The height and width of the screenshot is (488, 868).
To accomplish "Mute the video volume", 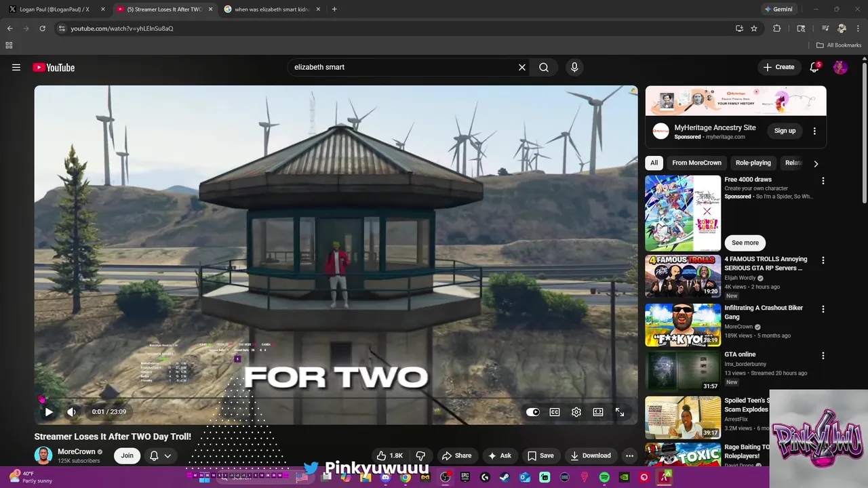I will [72, 411].
